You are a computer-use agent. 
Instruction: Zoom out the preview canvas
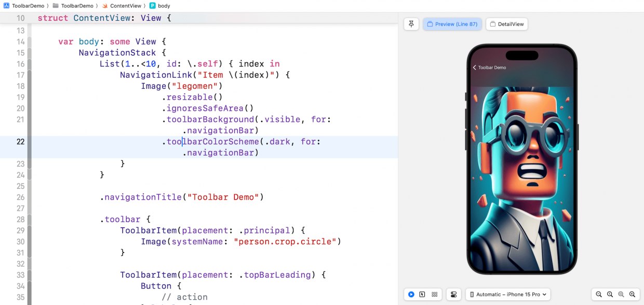599,294
